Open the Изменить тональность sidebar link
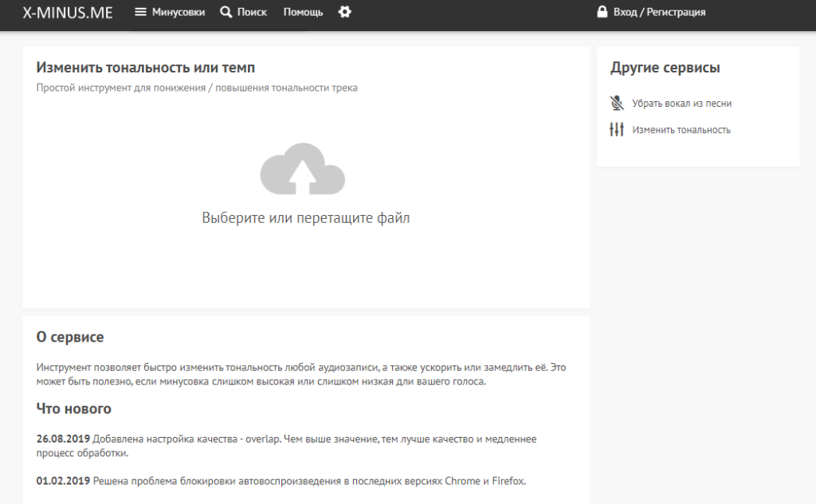 681,130
